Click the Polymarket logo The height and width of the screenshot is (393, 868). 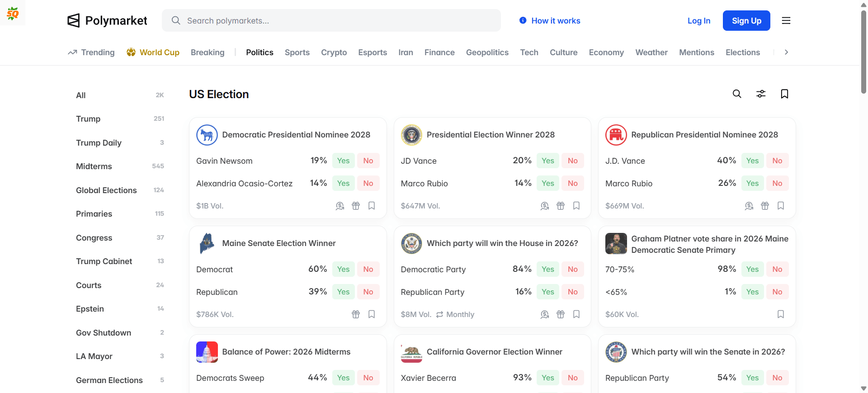tap(107, 20)
